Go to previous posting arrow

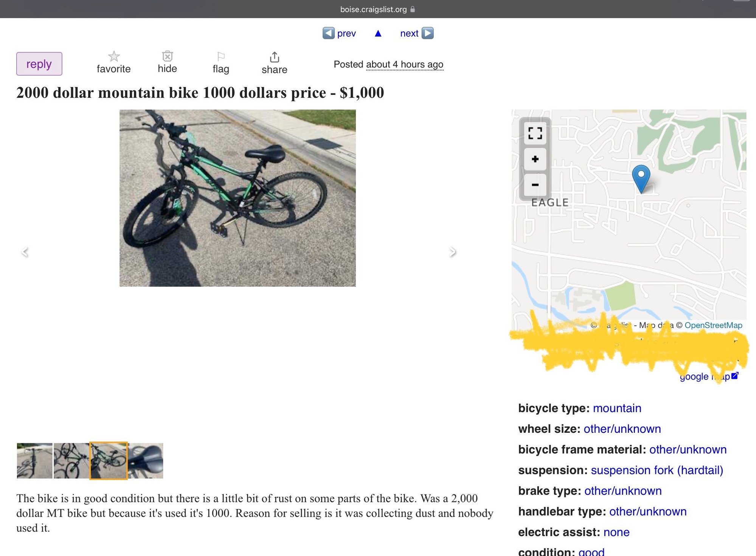click(x=329, y=33)
